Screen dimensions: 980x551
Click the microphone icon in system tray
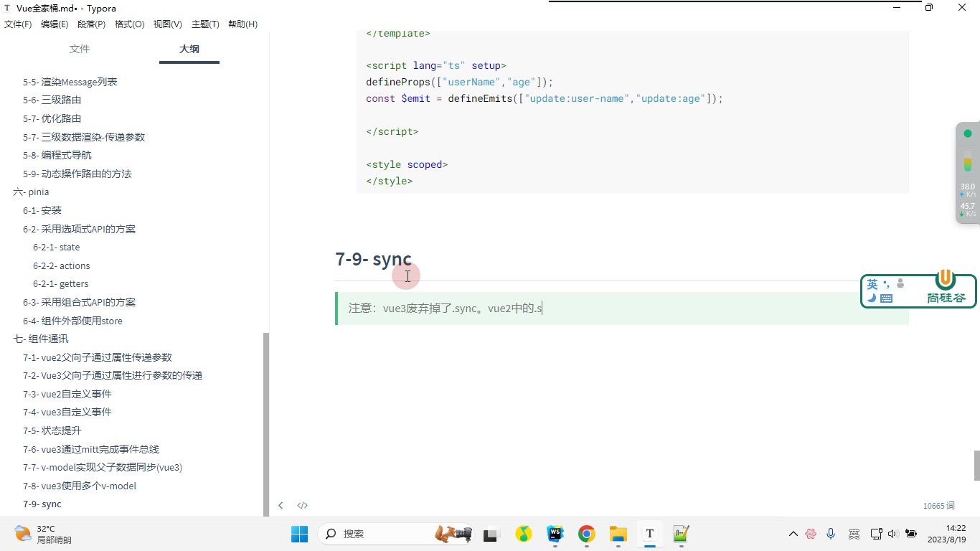(831, 534)
